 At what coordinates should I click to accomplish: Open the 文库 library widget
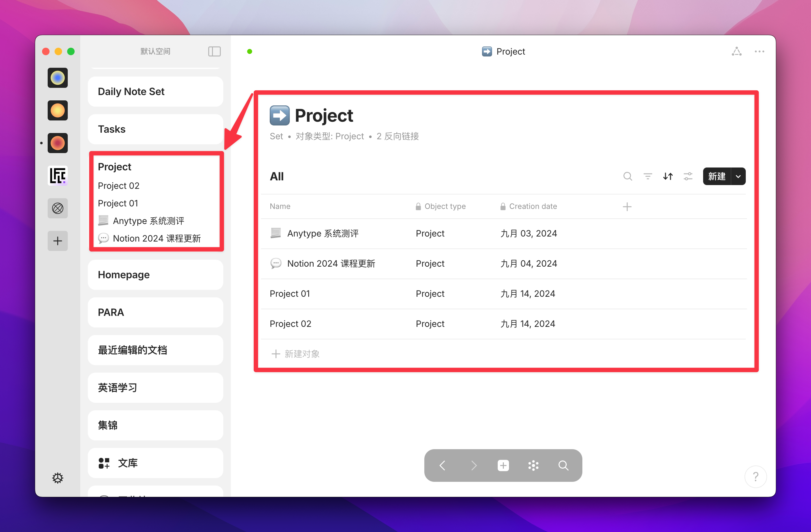click(155, 463)
